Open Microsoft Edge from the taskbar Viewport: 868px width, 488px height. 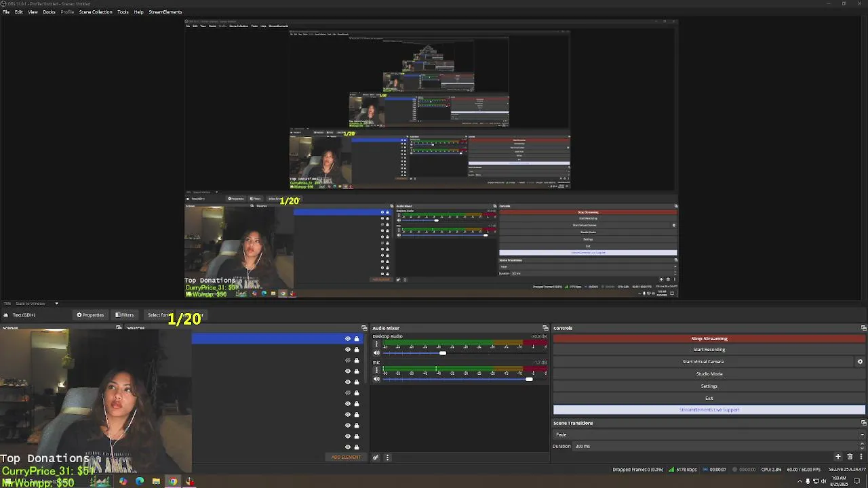click(x=140, y=482)
